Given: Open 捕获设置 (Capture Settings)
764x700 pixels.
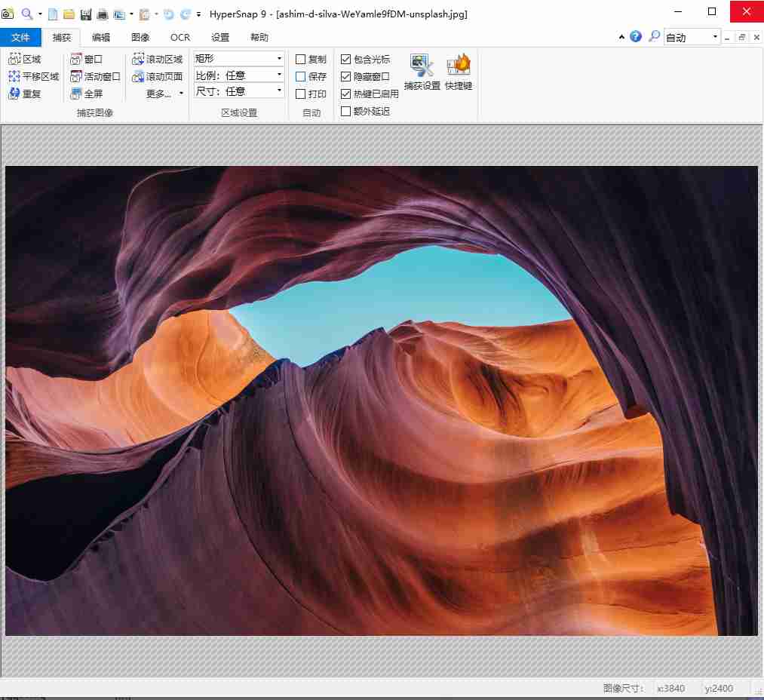Looking at the screenshot, I should tap(422, 66).
